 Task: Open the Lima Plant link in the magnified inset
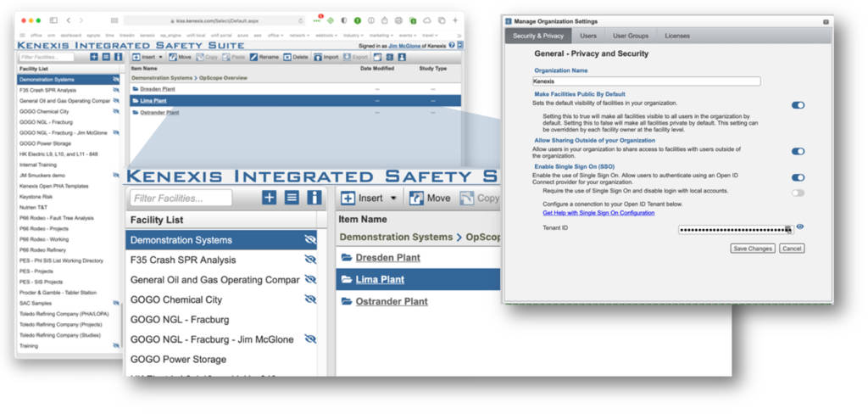(x=380, y=279)
